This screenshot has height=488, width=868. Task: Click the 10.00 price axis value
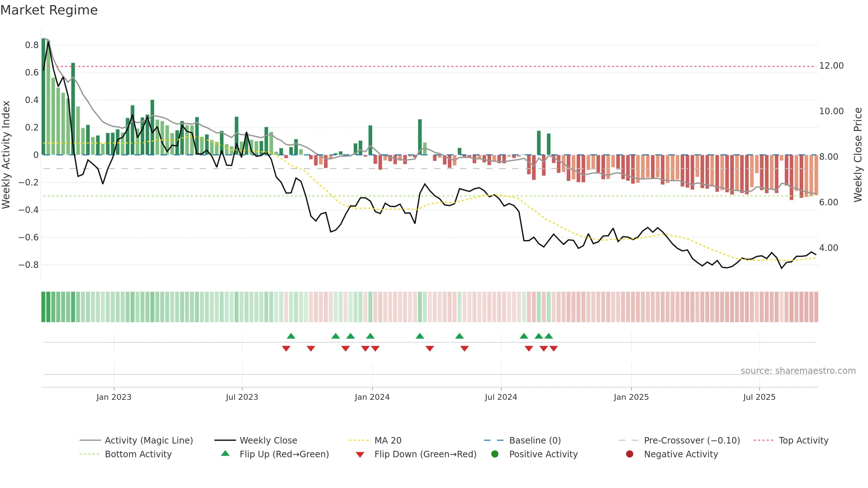(831, 111)
